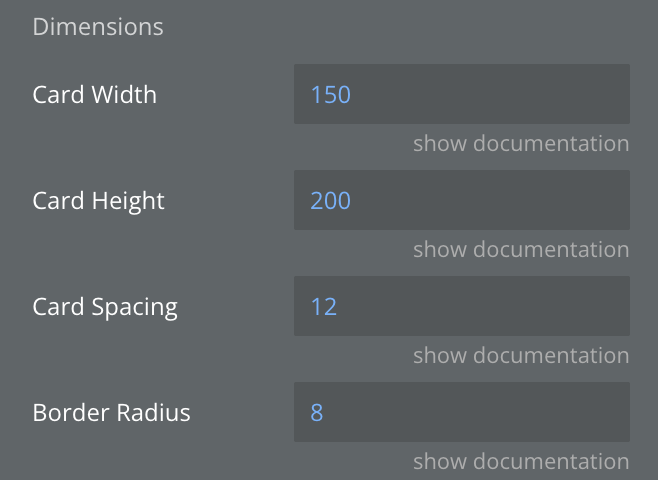The width and height of the screenshot is (658, 480).
Task: Click the blue 12 value text
Action: point(324,306)
